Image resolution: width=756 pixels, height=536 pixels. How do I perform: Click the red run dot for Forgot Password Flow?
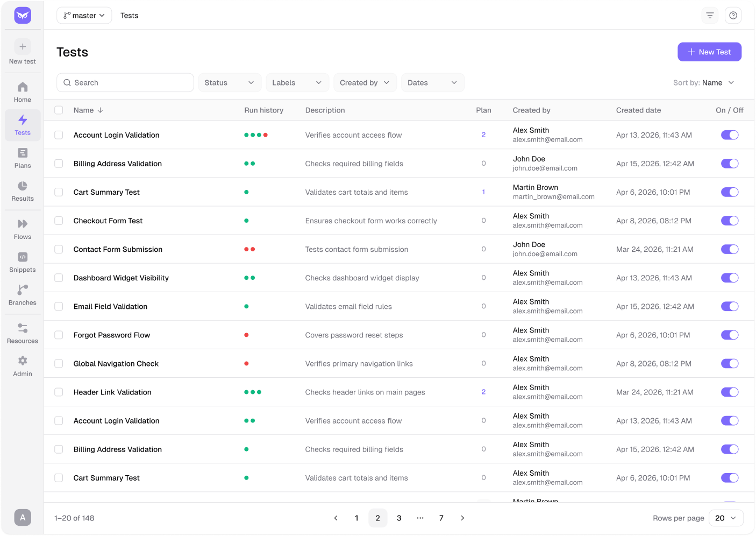click(246, 335)
